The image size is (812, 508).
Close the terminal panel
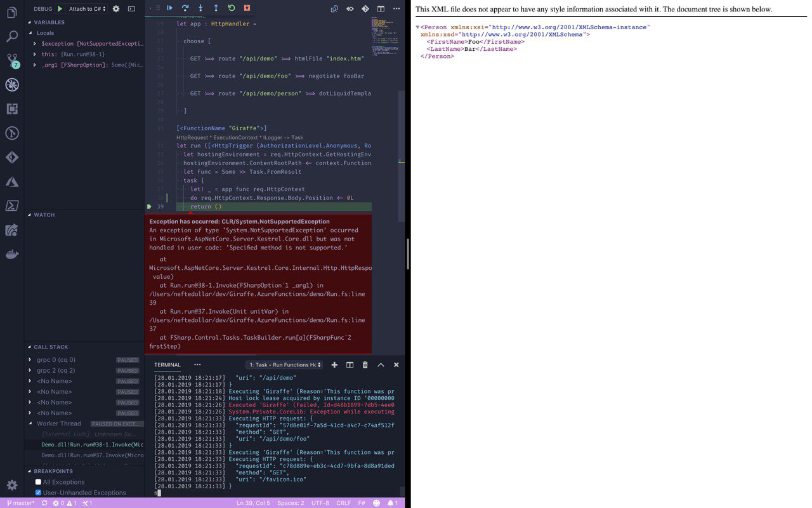click(x=396, y=365)
